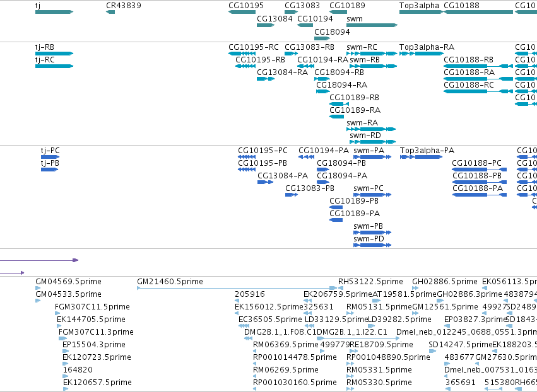The width and height of the screenshot is (537, 392).
Task: Click the Top3alpha gene label
Action: (x=419, y=6)
